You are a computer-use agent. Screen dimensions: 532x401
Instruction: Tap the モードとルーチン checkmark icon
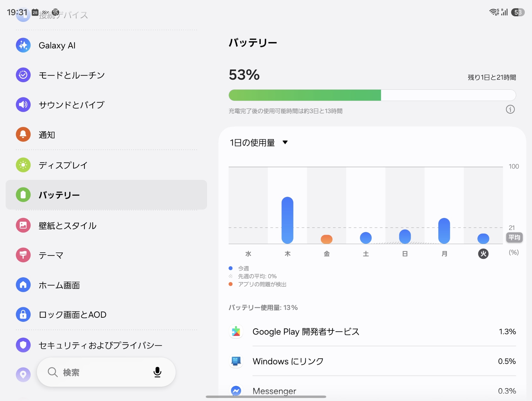(23, 75)
